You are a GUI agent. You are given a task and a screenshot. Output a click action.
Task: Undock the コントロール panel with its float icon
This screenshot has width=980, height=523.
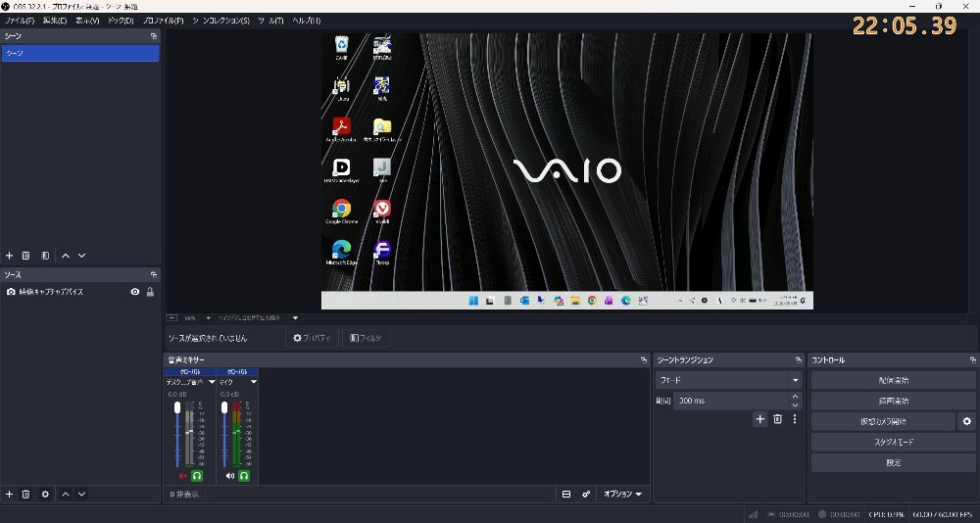pos(972,360)
